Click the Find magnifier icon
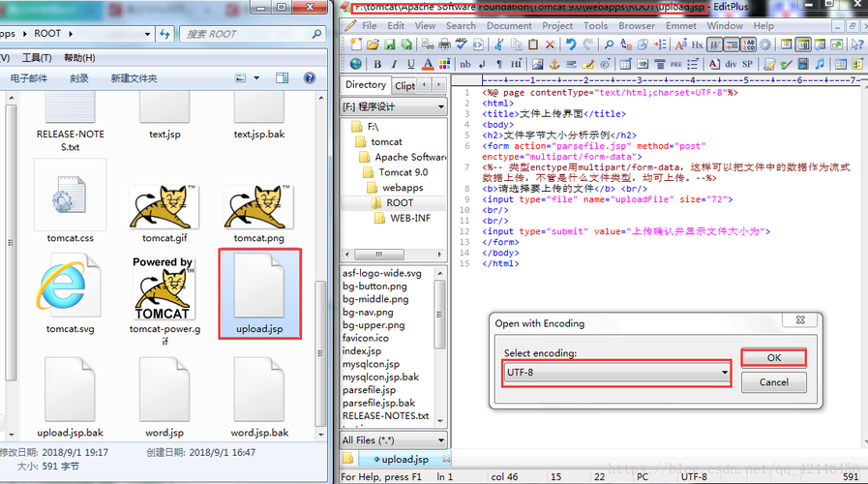Viewport: 868px width, 484px height. point(609,45)
